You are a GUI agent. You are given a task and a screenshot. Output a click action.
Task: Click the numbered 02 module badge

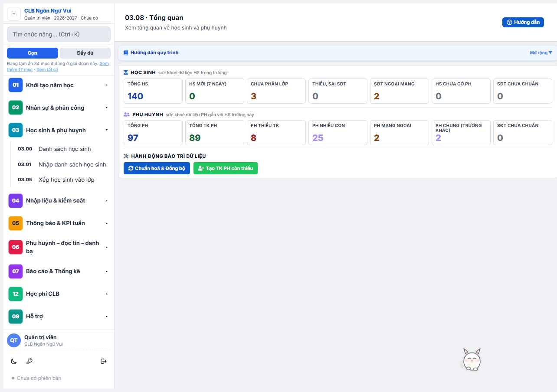click(x=16, y=108)
